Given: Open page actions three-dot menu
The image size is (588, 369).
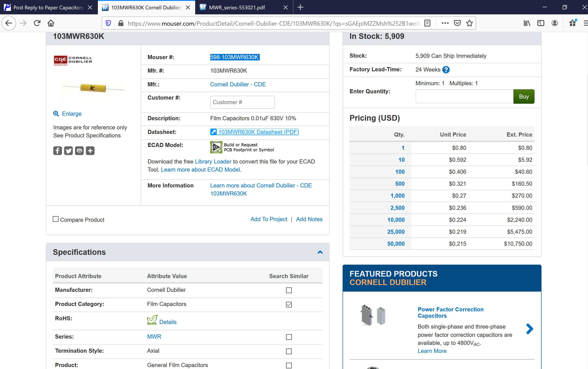Looking at the screenshot, I should [445, 23].
